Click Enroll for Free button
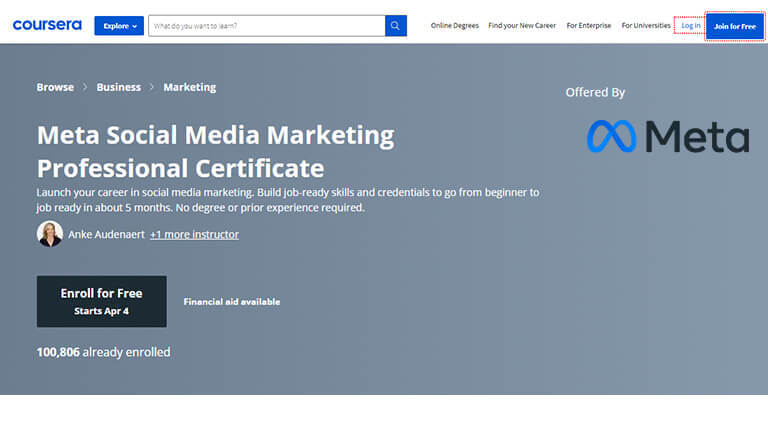Viewport: 768px width, 442px height. (101, 301)
